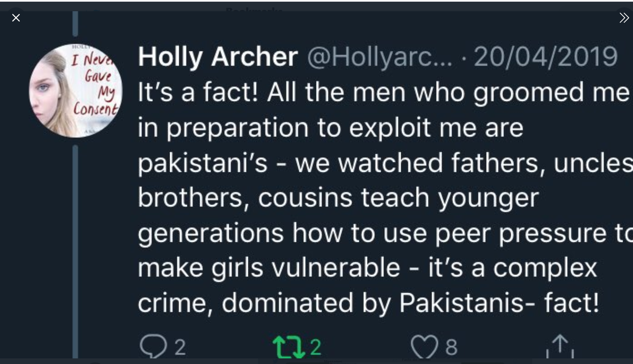Image resolution: width=633 pixels, height=364 pixels.
Task: Open the @Hollyarc... handle link
Action: tap(379, 57)
